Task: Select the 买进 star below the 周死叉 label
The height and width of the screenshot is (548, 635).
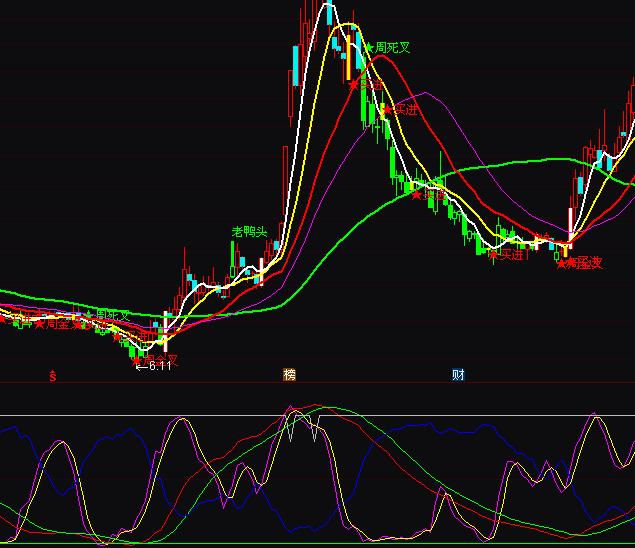Action: (353, 85)
